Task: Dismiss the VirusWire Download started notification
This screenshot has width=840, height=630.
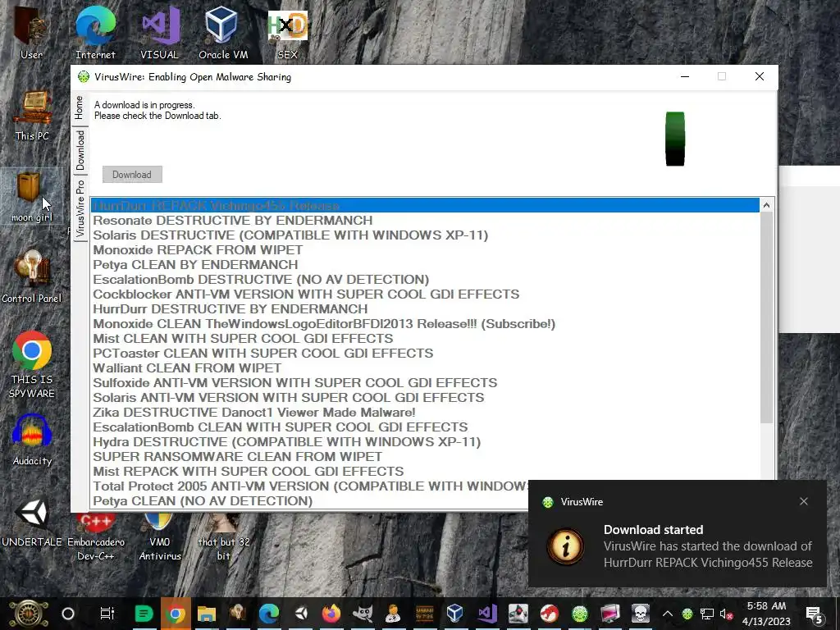Action: 804,501
